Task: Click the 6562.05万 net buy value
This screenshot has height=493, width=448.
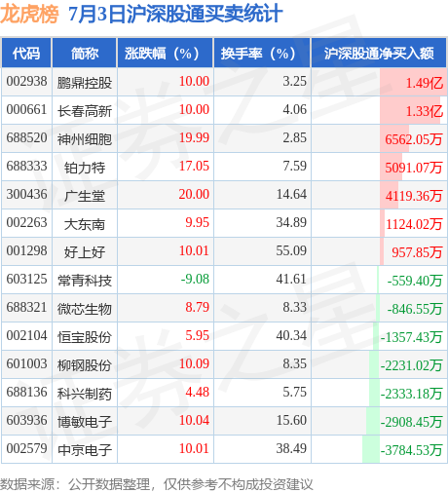Action: (x=414, y=139)
